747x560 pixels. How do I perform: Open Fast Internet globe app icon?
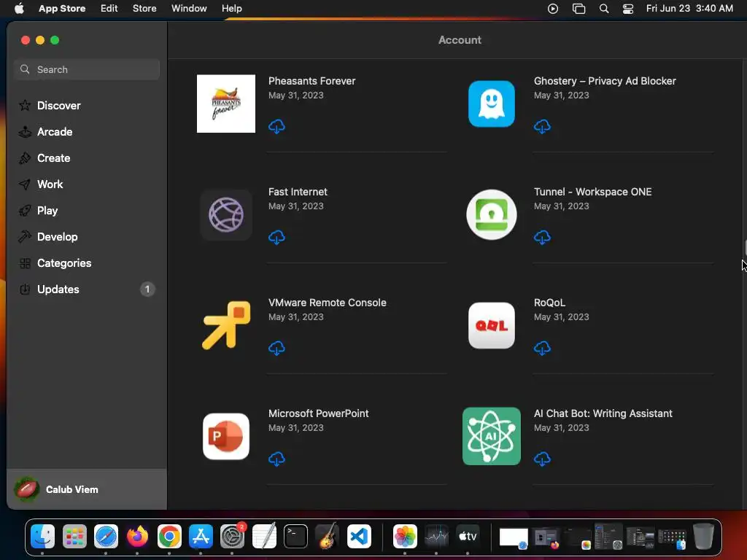coord(226,215)
